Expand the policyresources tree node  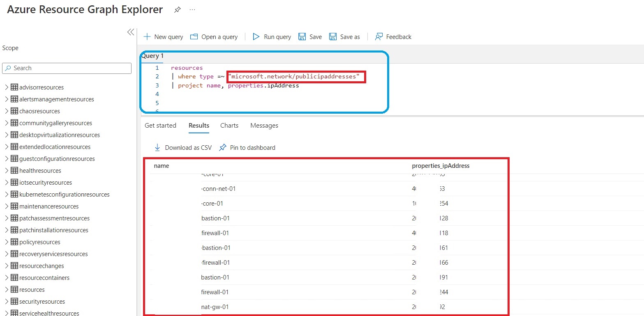[7, 242]
